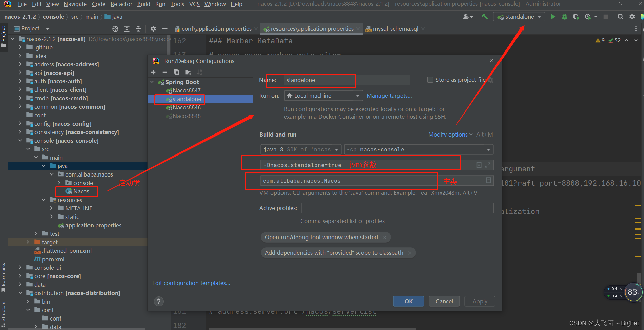Close the Run/Debug Configurations dialog
Screen dimensions: 644x330
pyautogui.click(x=491, y=61)
